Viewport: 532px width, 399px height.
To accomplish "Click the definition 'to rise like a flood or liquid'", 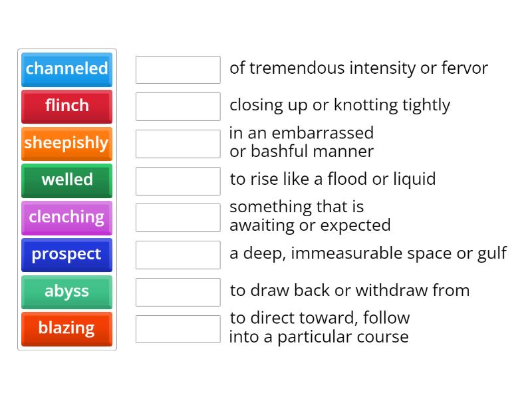I will click(332, 179).
